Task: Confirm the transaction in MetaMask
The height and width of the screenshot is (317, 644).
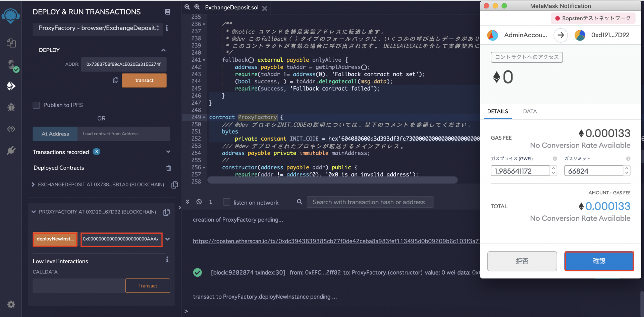Action: tap(599, 261)
